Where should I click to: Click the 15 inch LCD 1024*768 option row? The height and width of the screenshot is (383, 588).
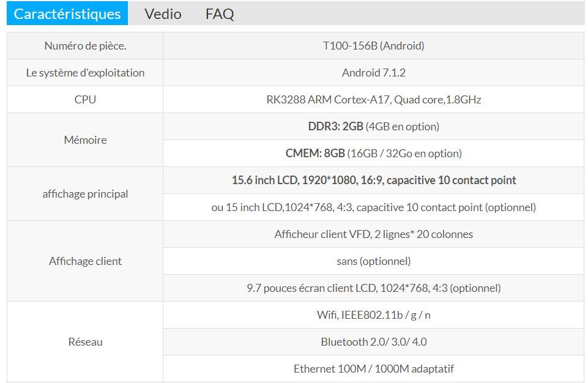point(373,207)
